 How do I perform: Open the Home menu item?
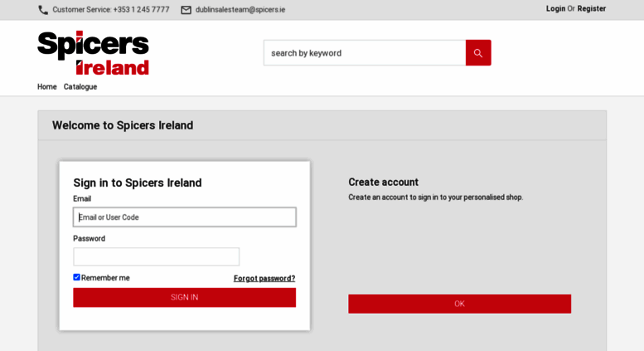[46, 87]
